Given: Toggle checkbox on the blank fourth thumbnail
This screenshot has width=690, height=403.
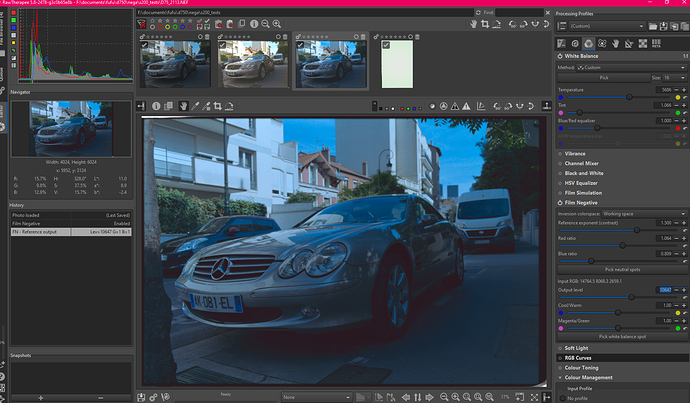Looking at the screenshot, I should [387, 45].
